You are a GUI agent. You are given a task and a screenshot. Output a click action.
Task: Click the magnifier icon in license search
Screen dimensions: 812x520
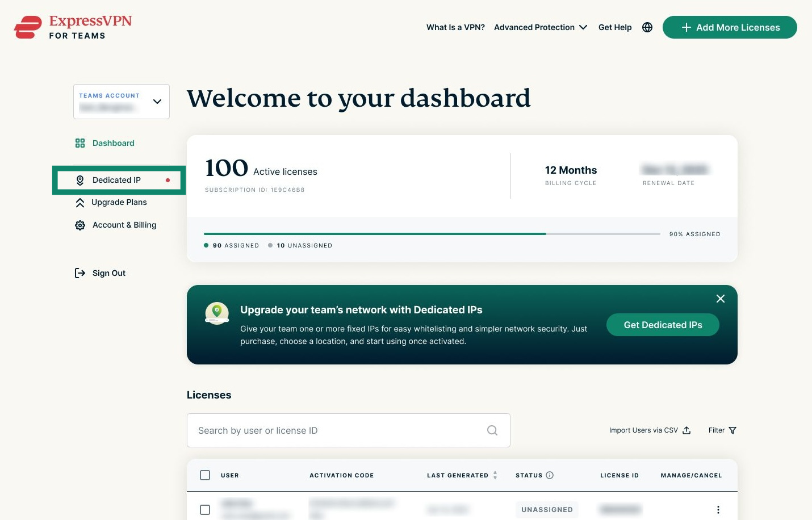click(x=492, y=430)
